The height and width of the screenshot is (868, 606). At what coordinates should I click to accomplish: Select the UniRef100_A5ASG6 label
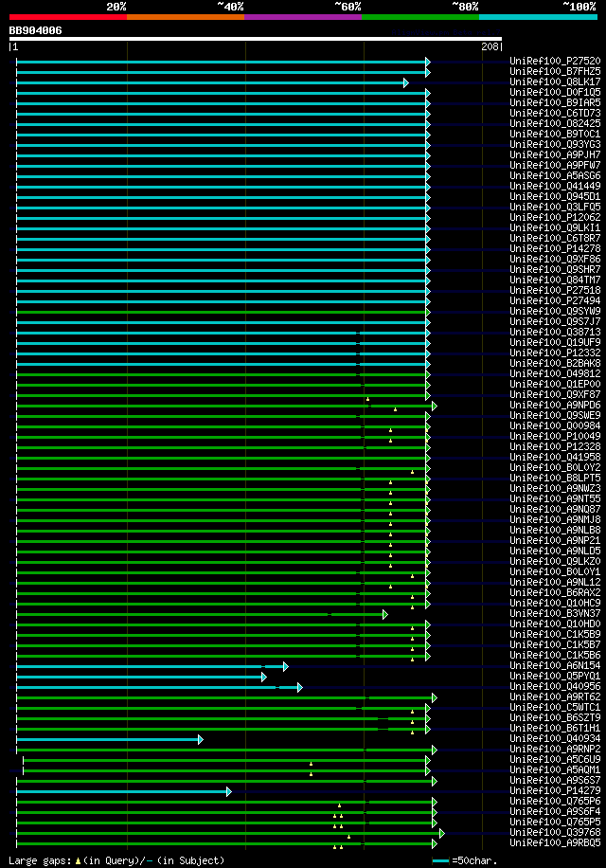[x=555, y=175]
